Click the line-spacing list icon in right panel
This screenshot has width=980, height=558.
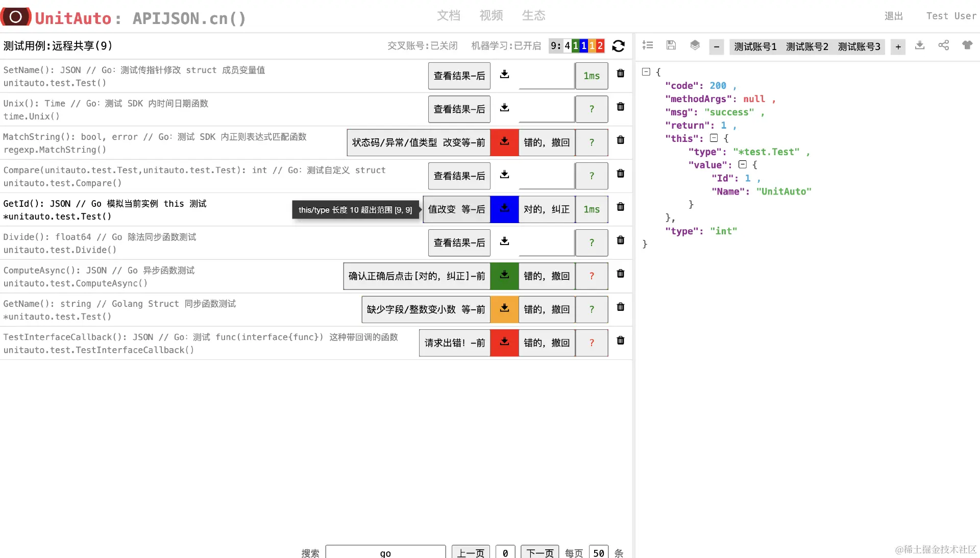tap(648, 45)
